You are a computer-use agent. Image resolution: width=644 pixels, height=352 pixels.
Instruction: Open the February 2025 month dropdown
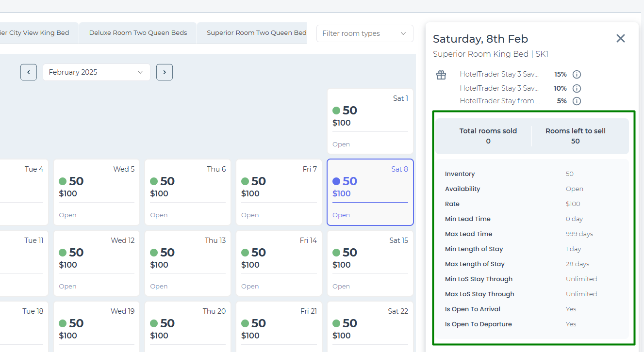pos(97,72)
